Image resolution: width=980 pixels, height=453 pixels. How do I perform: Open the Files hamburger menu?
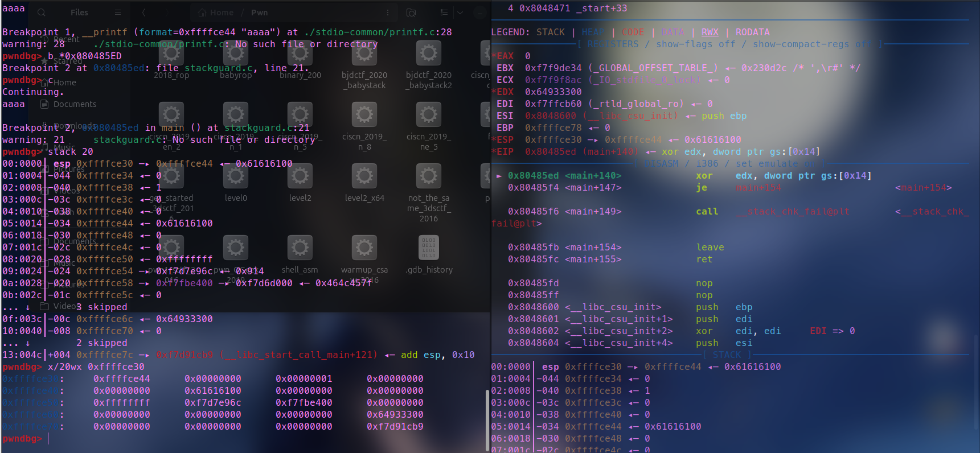pos(117,13)
